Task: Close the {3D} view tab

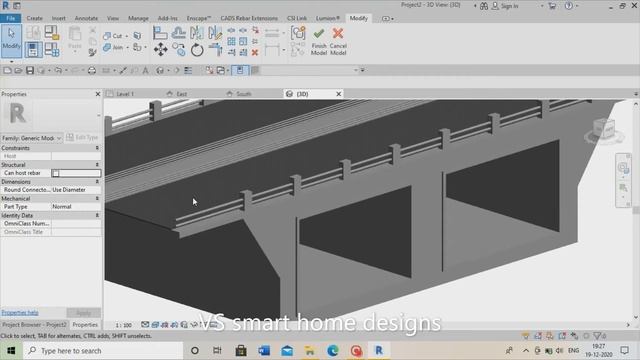Action: click(338, 94)
